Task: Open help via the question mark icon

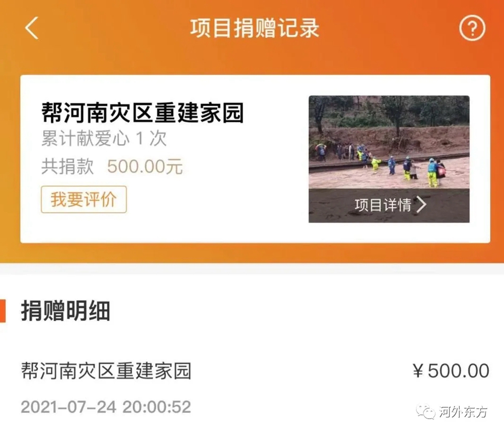Action: (x=472, y=29)
